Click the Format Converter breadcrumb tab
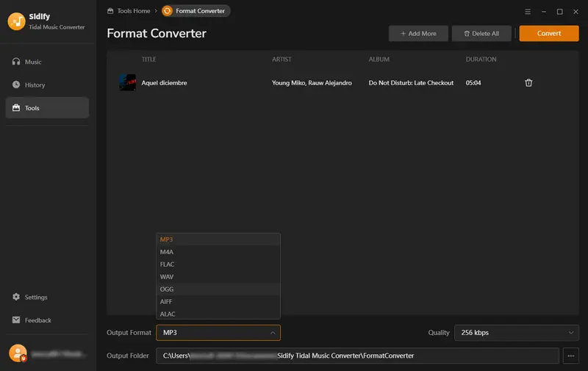This screenshot has height=371, width=588. coord(196,11)
